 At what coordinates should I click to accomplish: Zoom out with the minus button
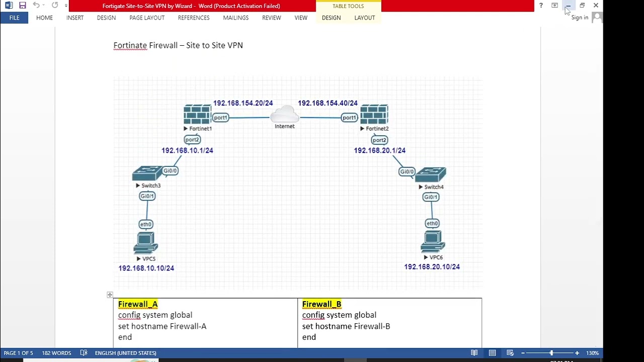523,353
